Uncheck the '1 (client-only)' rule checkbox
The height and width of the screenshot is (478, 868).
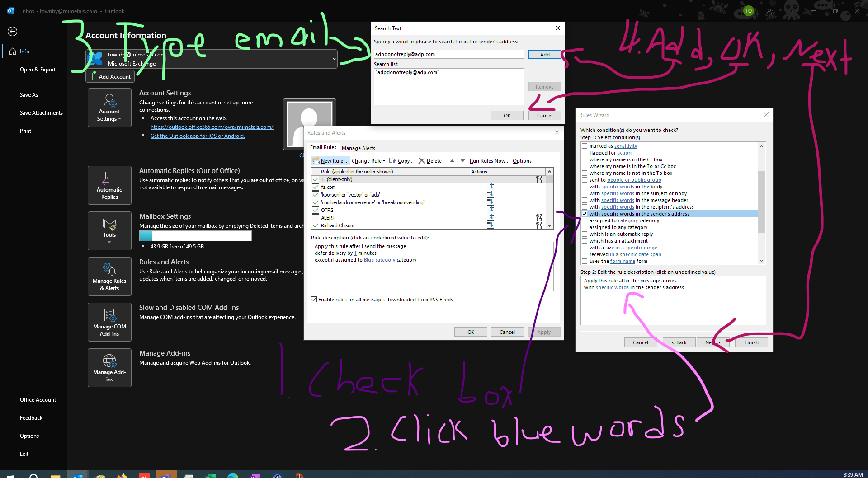(316, 179)
